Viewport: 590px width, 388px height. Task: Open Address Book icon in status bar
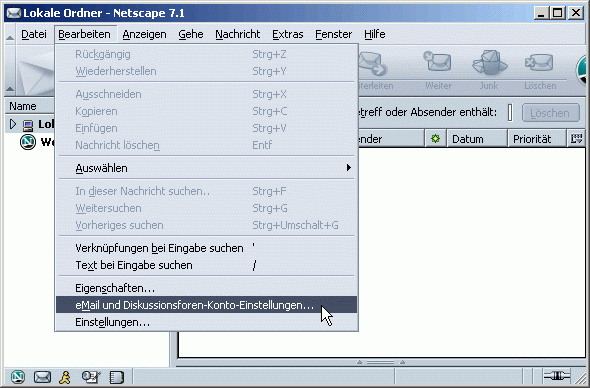pos(117,377)
